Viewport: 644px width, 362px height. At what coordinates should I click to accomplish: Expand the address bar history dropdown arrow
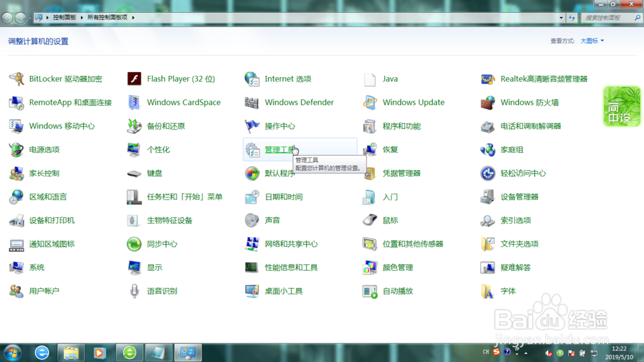561,17
